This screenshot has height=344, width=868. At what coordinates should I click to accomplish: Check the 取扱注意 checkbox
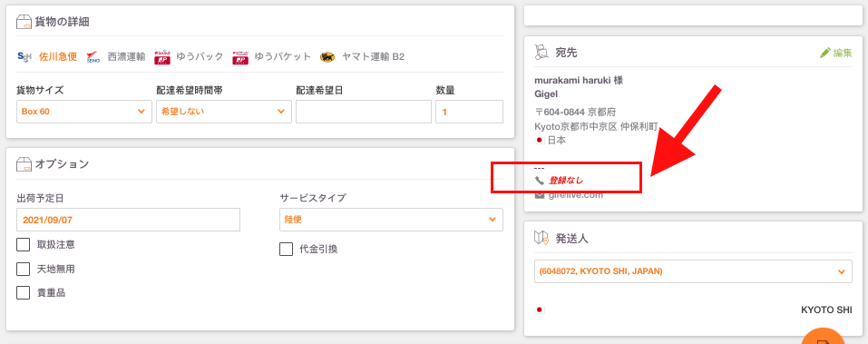[x=24, y=244]
